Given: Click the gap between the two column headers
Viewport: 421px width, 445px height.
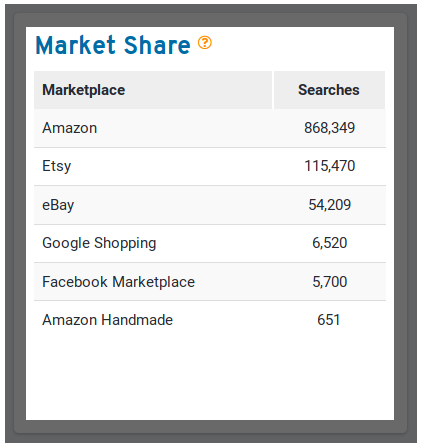Looking at the screenshot, I should (273, 90).
